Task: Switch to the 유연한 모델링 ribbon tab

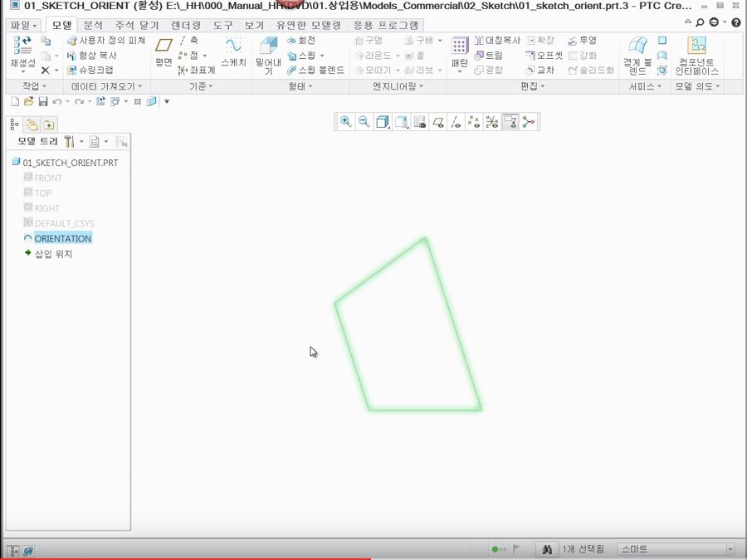Action: point(309,25)
